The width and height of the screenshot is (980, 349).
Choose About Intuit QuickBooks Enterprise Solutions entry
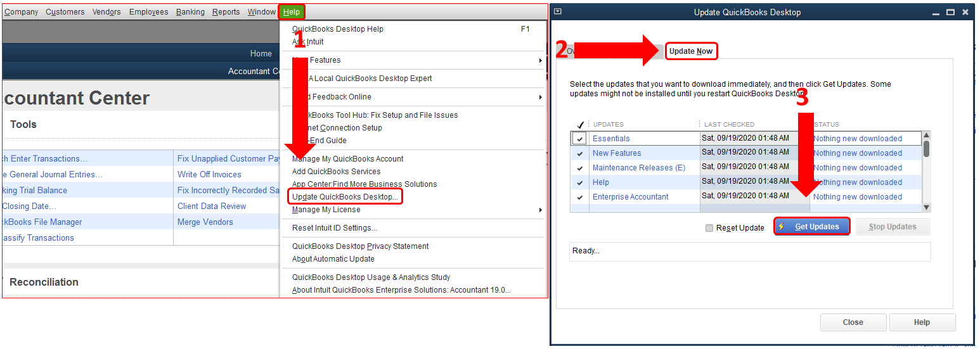pos(401,290)
